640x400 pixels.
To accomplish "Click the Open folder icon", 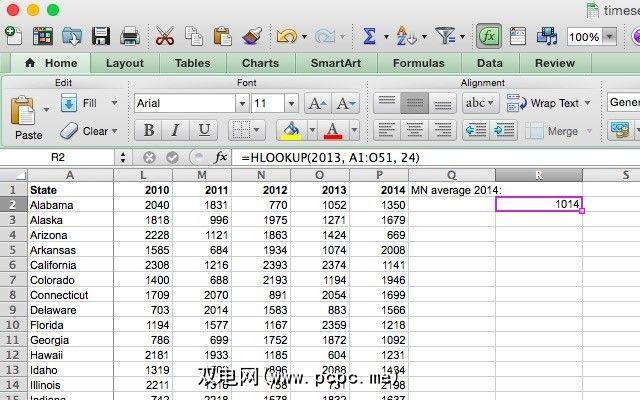I will tap(72, 36).
